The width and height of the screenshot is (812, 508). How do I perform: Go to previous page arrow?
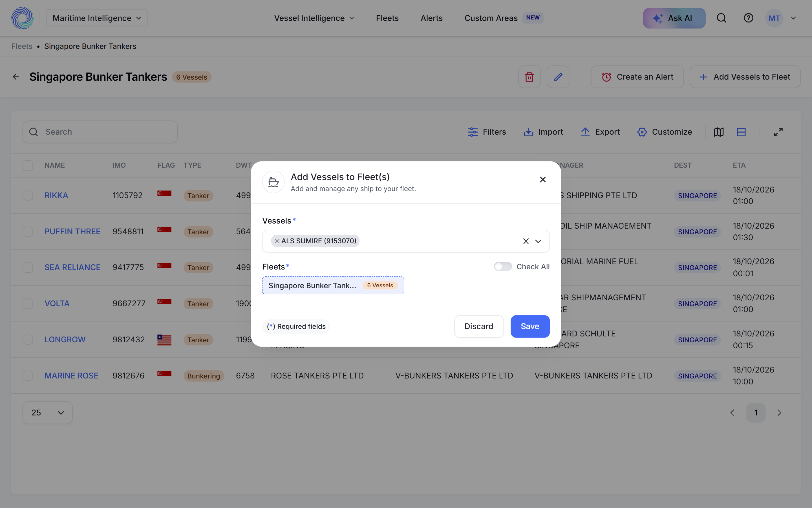(x=732, y=413)
